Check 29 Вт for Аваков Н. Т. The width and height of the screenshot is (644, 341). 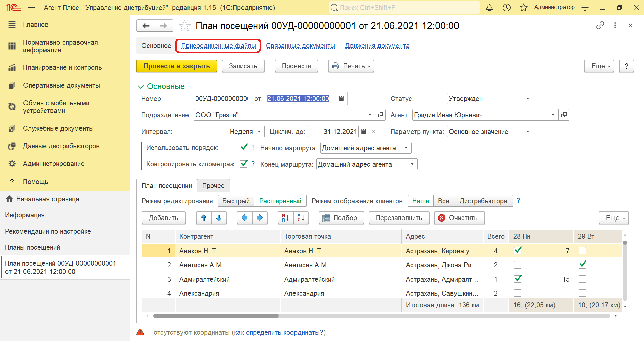tap(582, 251)
